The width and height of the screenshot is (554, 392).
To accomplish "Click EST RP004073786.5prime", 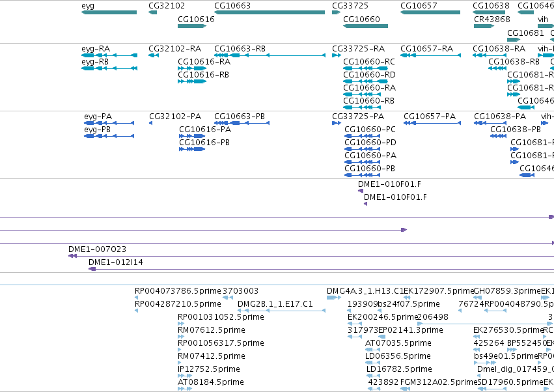I will click(x=178, y=291).
